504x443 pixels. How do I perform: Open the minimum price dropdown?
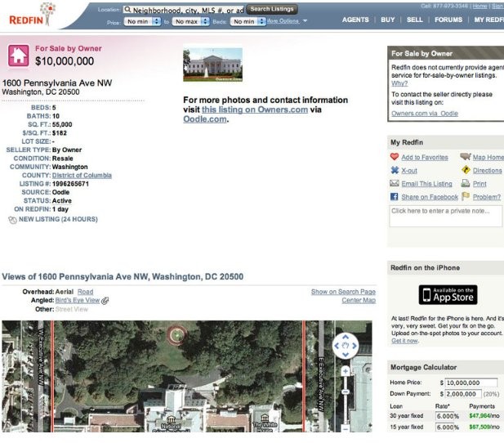coord(142,21)
